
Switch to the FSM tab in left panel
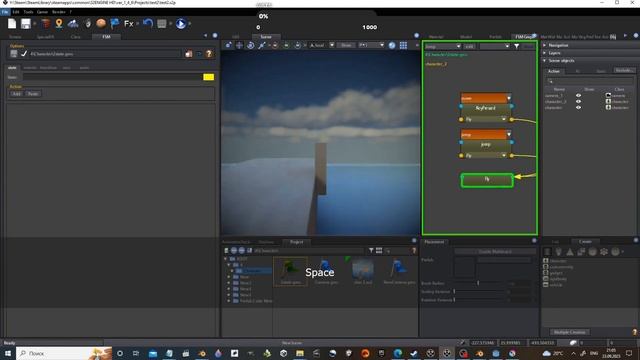click(x=107, y=37)
